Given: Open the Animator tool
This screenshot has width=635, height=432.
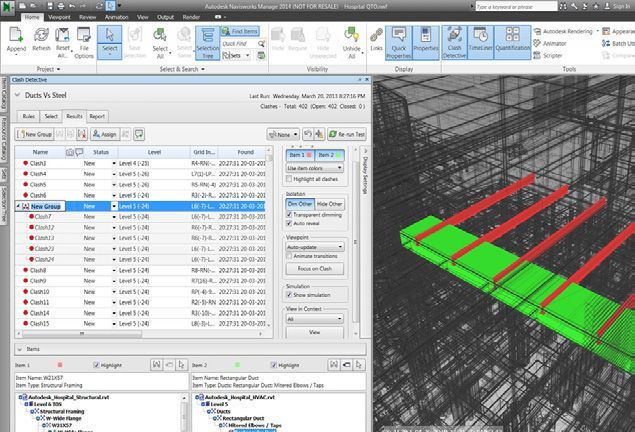Looking at the screenshot, I should click(x=550, y=43).
